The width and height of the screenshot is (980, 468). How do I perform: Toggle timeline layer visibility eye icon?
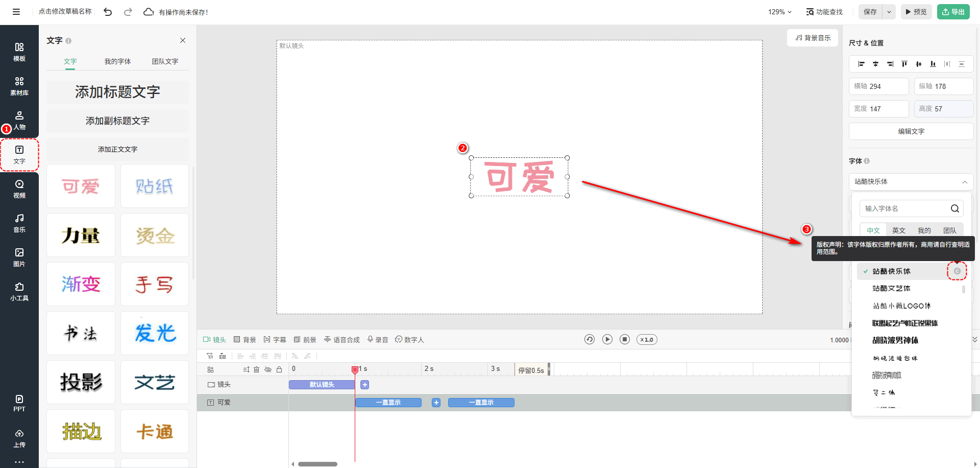point(268,369)
